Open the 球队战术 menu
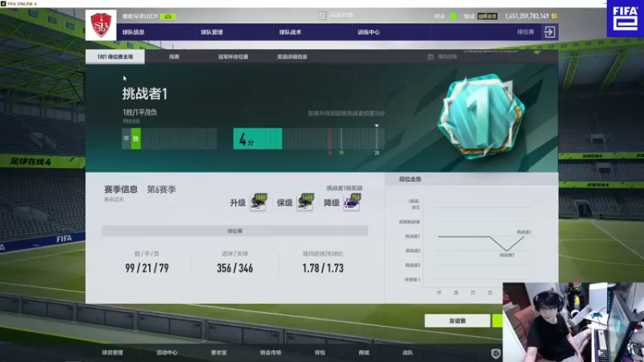Screen dimensions: 644x362 [x=290, y=32]
